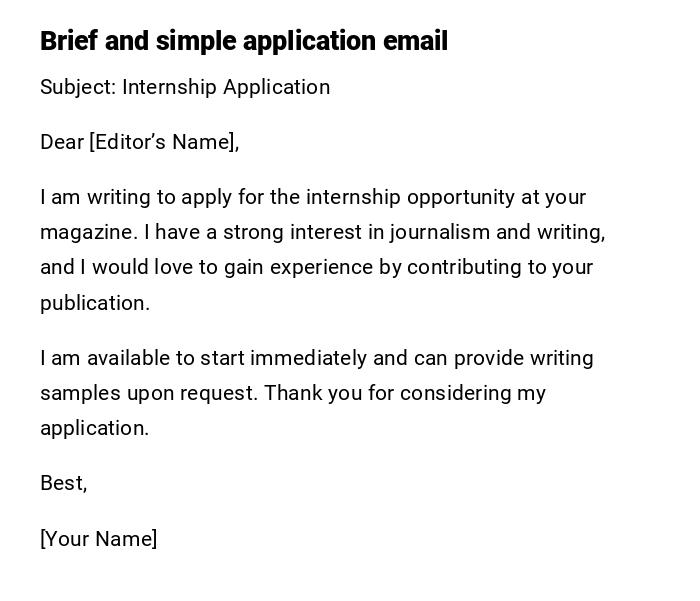Click the word 'magazine' in the body text
The height and width of the screenshot is (601, 700).
[86, 232]
